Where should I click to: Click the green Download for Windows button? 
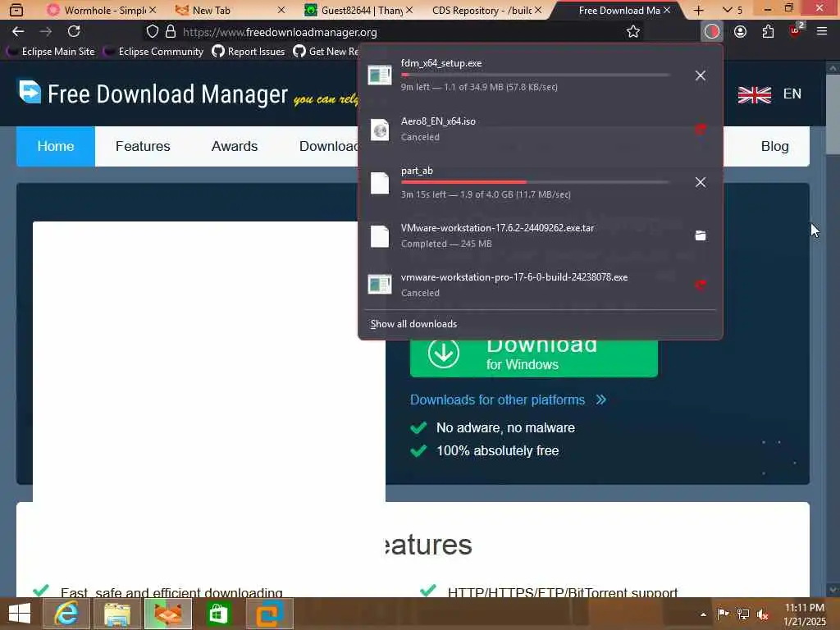point(533,358)
